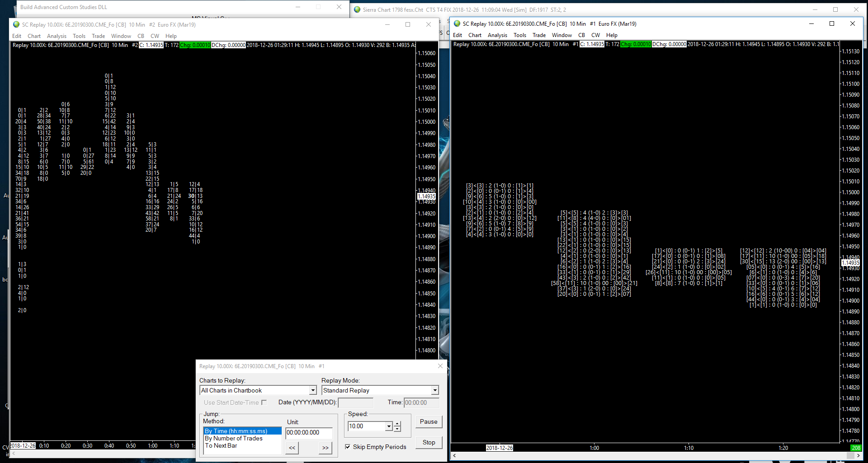Select the By Number of Trades jump method
This screenshot has width=868, height=463.
[242, 438]
